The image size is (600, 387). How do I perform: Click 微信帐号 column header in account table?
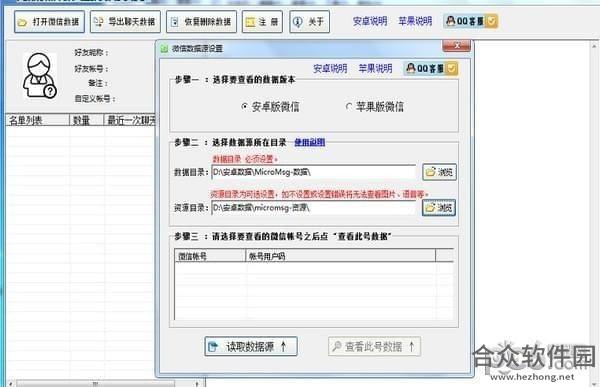pos(210,256)
